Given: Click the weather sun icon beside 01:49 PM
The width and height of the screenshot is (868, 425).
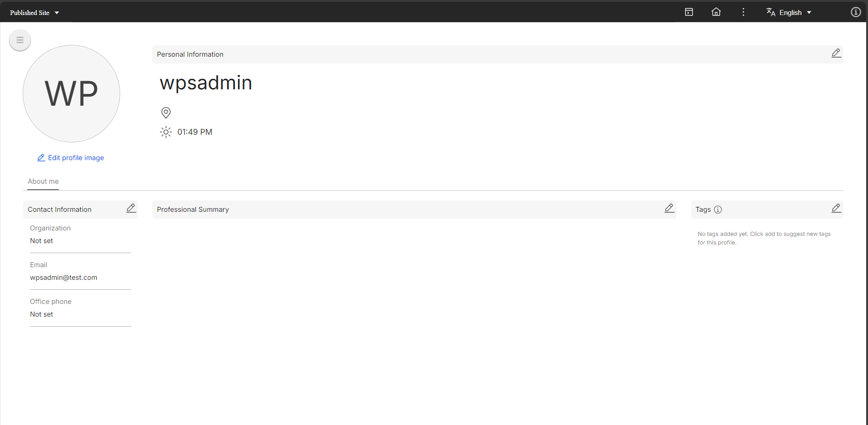Looking at the screenshot, I should tap(166, 132).
